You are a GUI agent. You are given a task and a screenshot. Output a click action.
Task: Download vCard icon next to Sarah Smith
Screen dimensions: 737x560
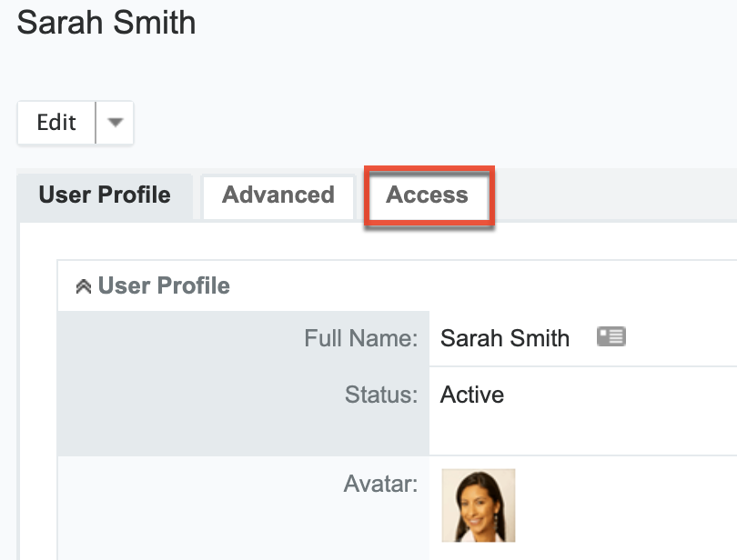tap(611, 337)
